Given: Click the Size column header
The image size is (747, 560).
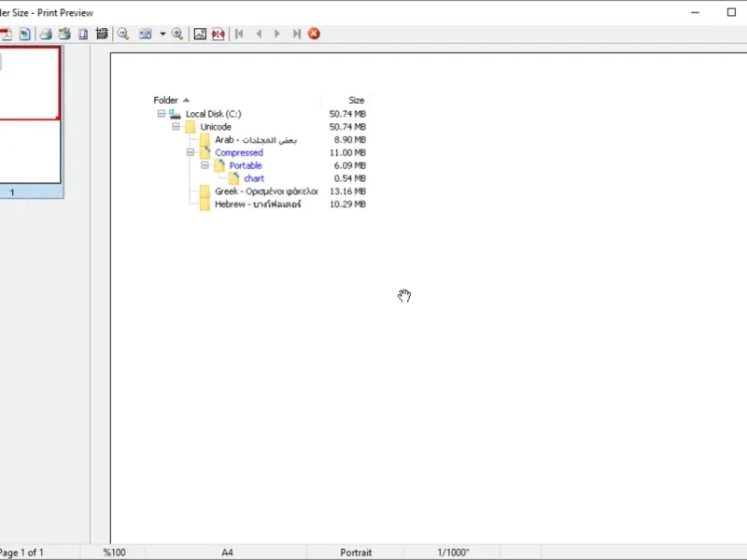Looking at the screenshot, I should coord(356,100).
